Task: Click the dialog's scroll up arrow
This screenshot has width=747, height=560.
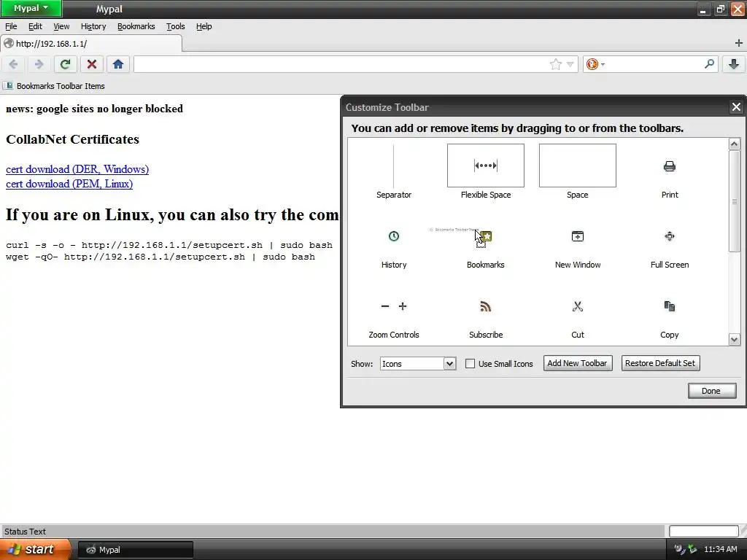Action: click(x=734, y=144)
